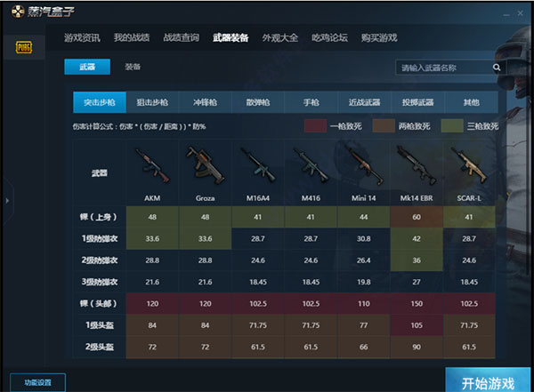Click Mk14 EBR headshot value 150

(x=417, y=303)
